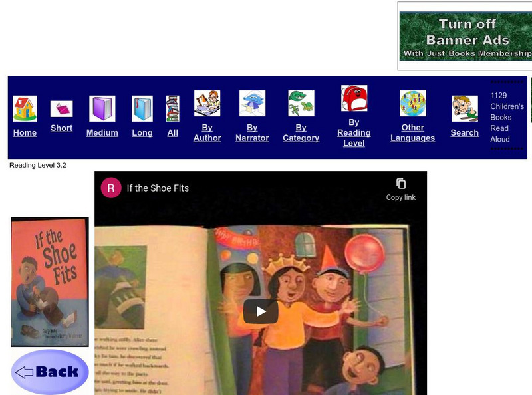Click the All stacked books icon
Screen dimensions: 532x395
173,108
